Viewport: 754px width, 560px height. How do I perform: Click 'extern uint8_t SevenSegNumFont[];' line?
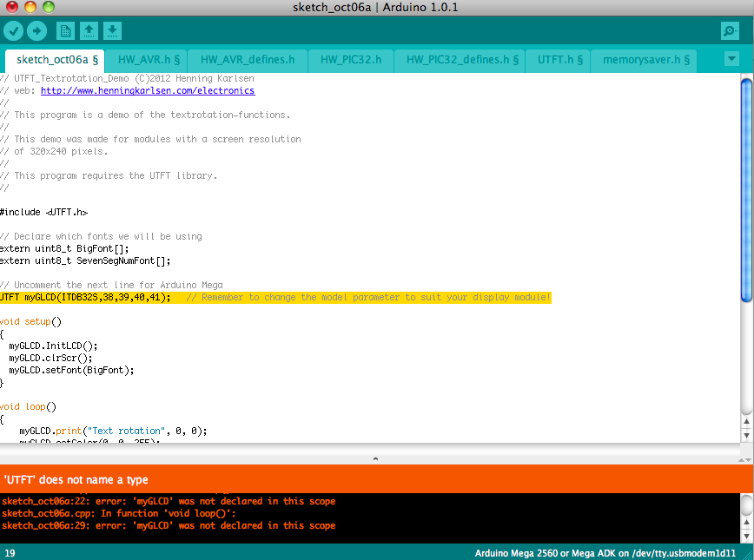point(85,260)
